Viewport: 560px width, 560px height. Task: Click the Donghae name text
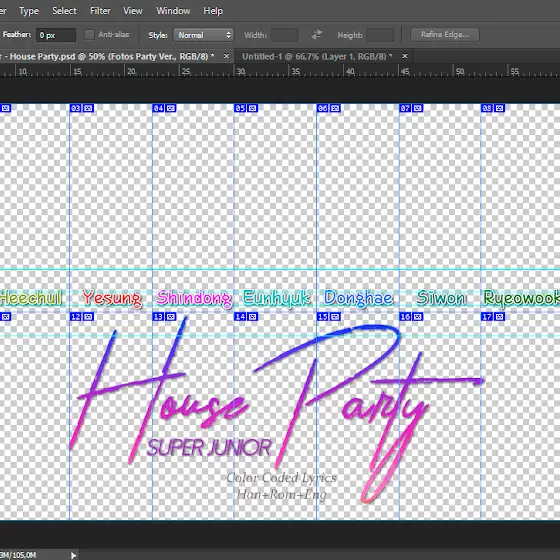[x=359, y=298]
